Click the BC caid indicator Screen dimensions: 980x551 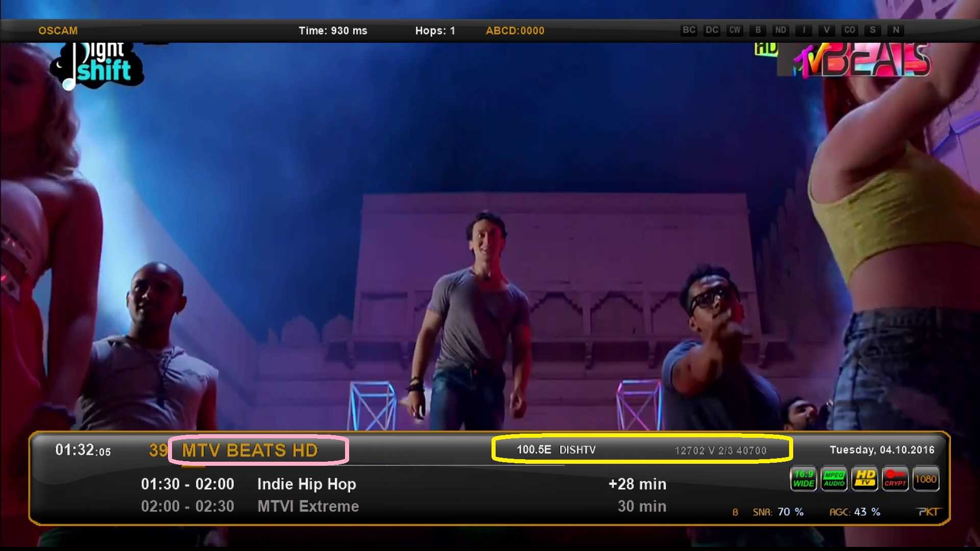click(689, 30)
